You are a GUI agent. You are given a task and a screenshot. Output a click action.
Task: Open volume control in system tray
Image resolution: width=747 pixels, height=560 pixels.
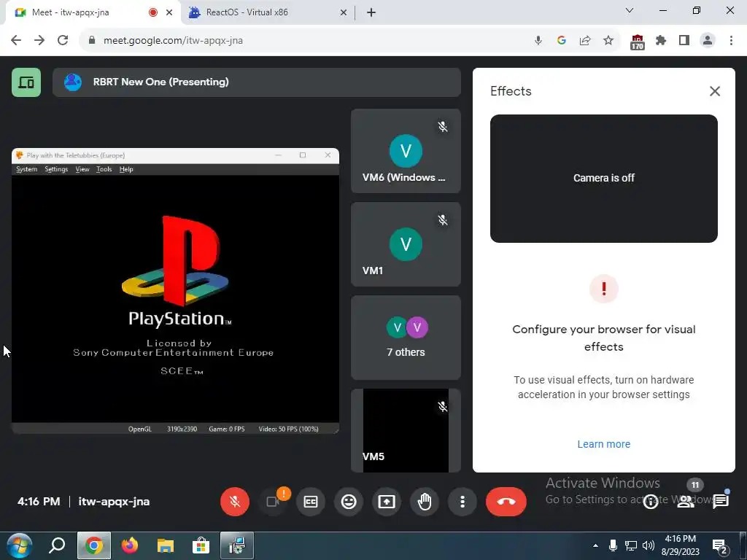[x=648, y=545]
